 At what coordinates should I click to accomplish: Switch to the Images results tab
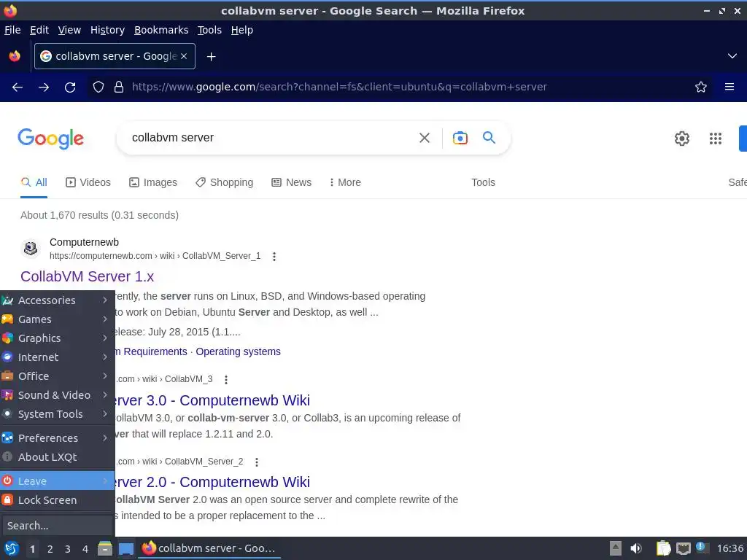tap(153, 183)
